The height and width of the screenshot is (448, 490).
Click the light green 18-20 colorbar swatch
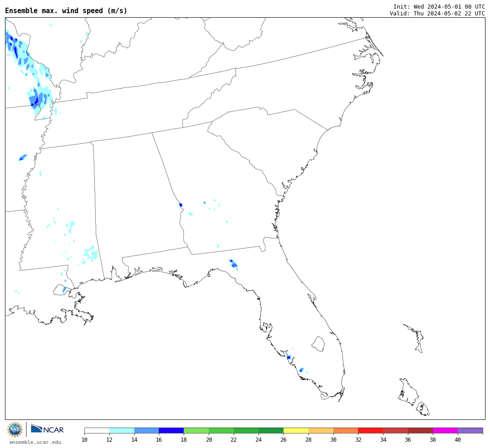point(196,430)
